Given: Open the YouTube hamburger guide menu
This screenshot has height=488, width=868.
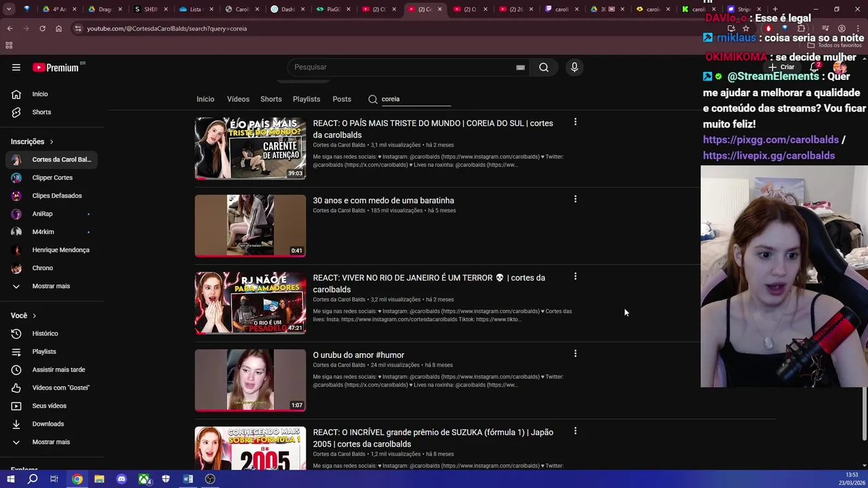Looking at the screenshot, I should pos(16,67).
